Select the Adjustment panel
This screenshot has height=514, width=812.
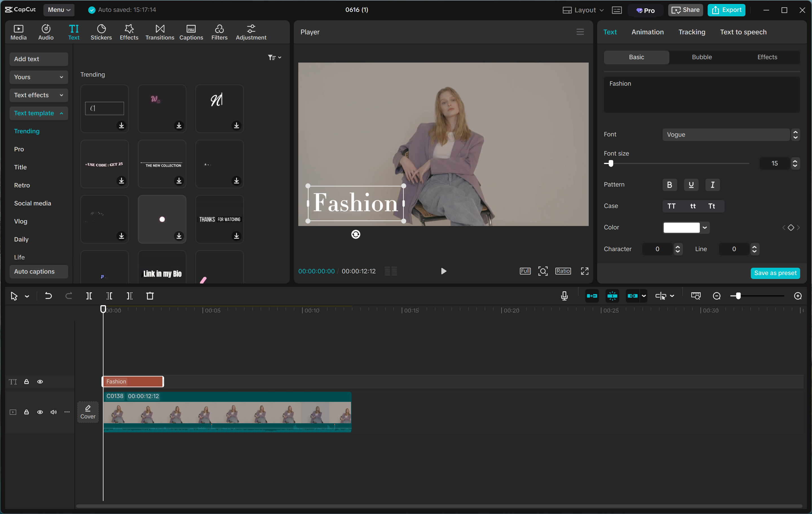click(251, 32)
